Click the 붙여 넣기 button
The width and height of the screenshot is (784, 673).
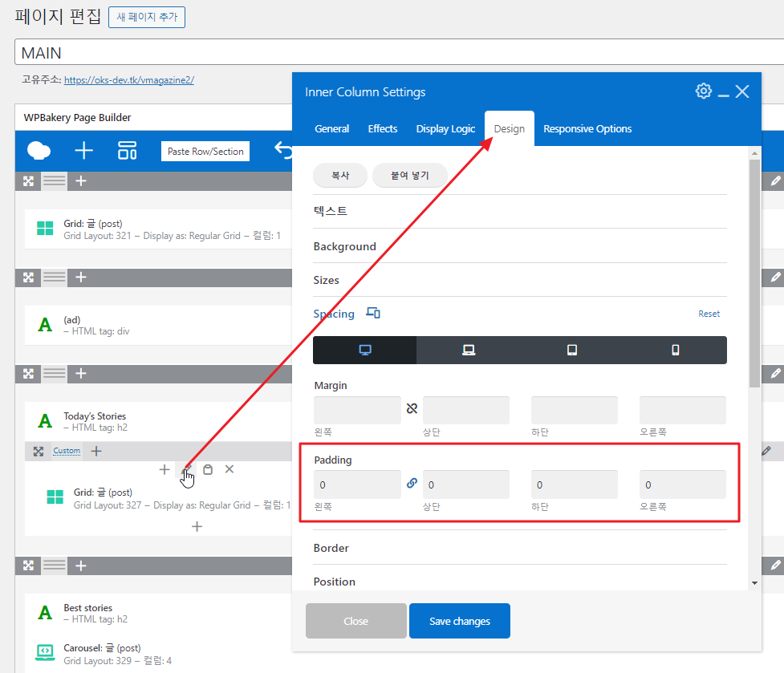409,176
